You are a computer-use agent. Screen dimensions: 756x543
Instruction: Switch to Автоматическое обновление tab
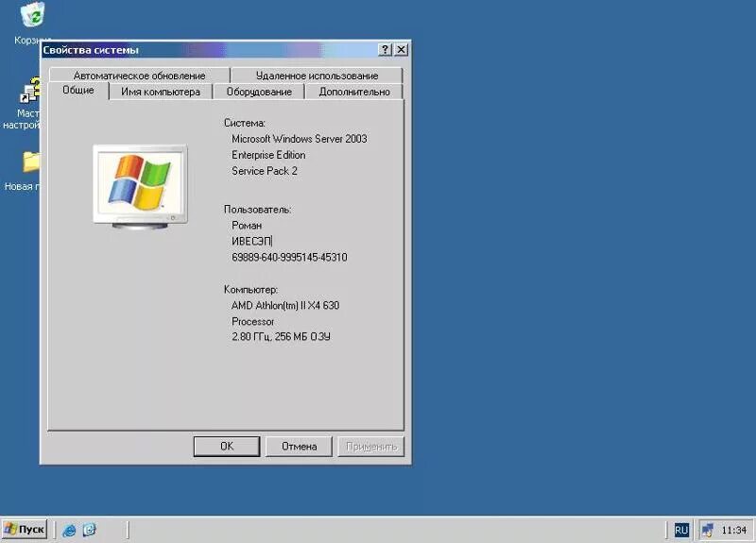tap(139, 76)
